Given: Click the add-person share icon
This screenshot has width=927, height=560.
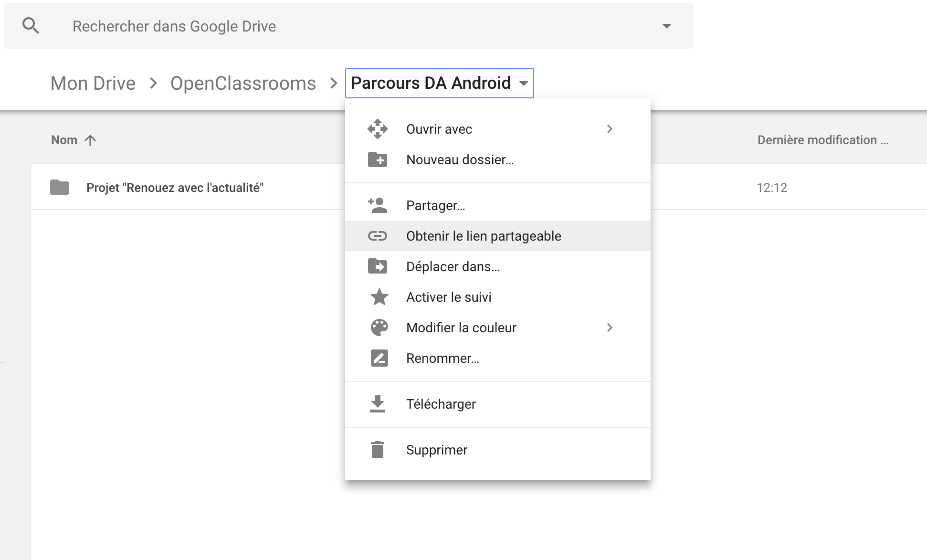Looking at the screenshot, I should 378,205.
